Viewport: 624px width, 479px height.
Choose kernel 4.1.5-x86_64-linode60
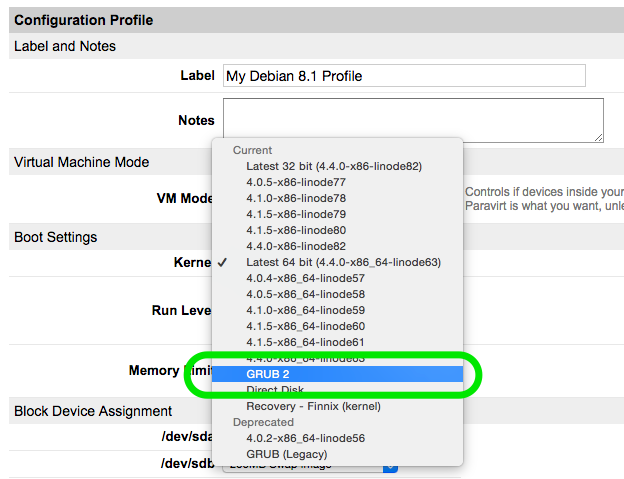305,326
